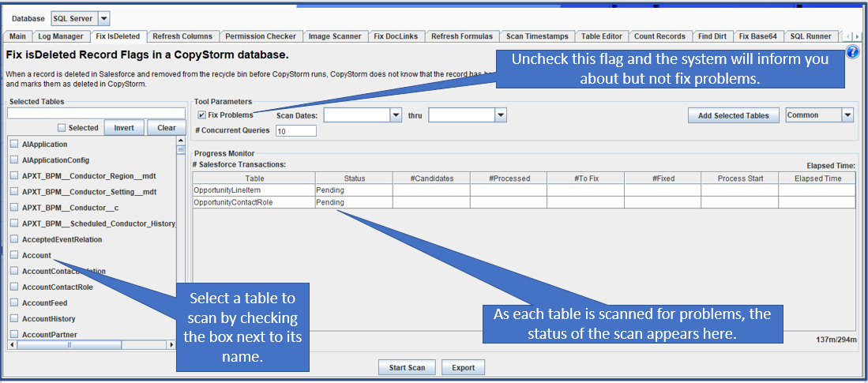Screen dimensions: 868x383
Task: Open the Permission Checker tab
Action: pos(261,36)
